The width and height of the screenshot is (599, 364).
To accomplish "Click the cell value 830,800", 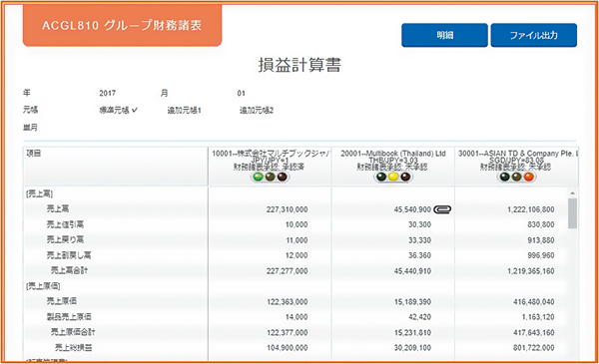I will [x=541, y=224].
